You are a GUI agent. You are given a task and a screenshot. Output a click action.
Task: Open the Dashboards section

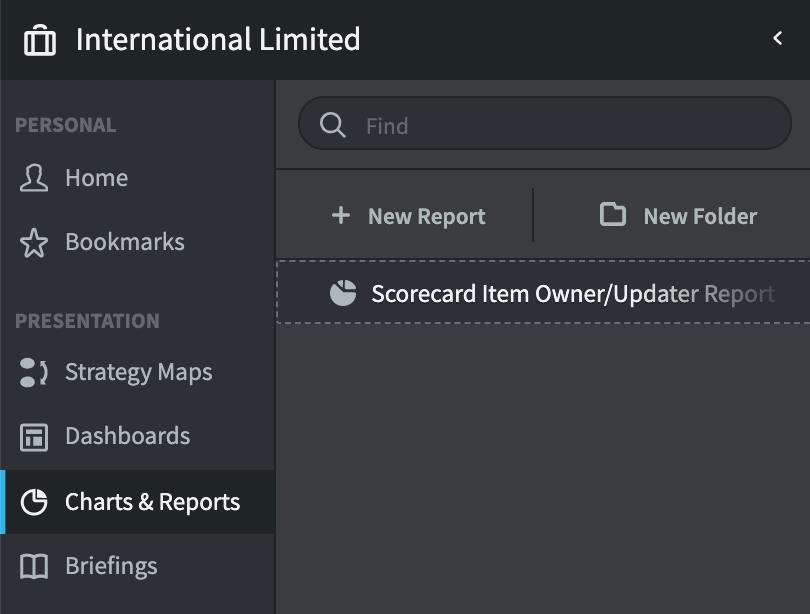point(137,436)
